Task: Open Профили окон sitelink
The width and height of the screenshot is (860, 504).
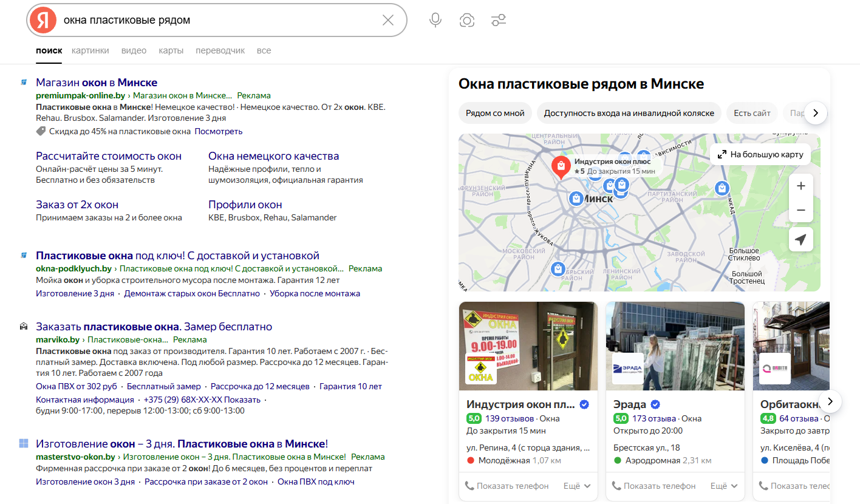Action: point(245,205)
